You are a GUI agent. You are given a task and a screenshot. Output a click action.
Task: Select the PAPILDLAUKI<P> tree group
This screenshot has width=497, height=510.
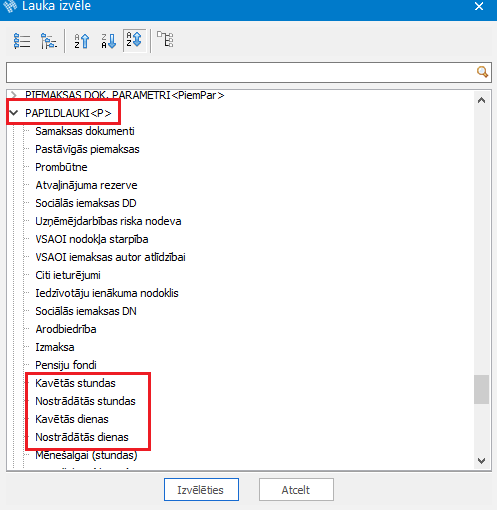tap(68, 113)
